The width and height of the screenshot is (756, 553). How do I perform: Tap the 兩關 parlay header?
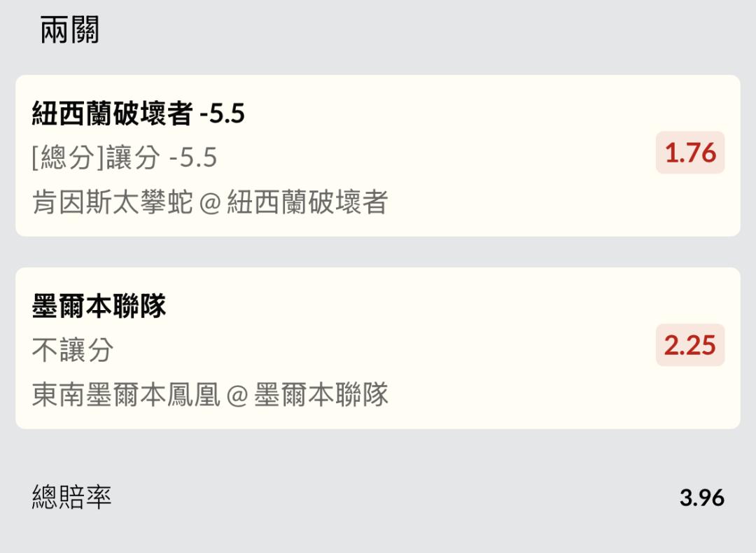[x=70, y=31]
